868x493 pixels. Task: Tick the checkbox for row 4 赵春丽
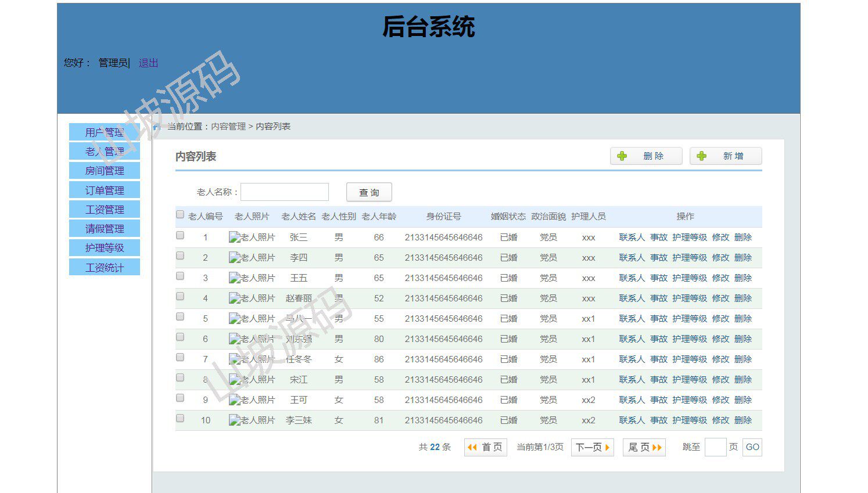tap(180, 297)
